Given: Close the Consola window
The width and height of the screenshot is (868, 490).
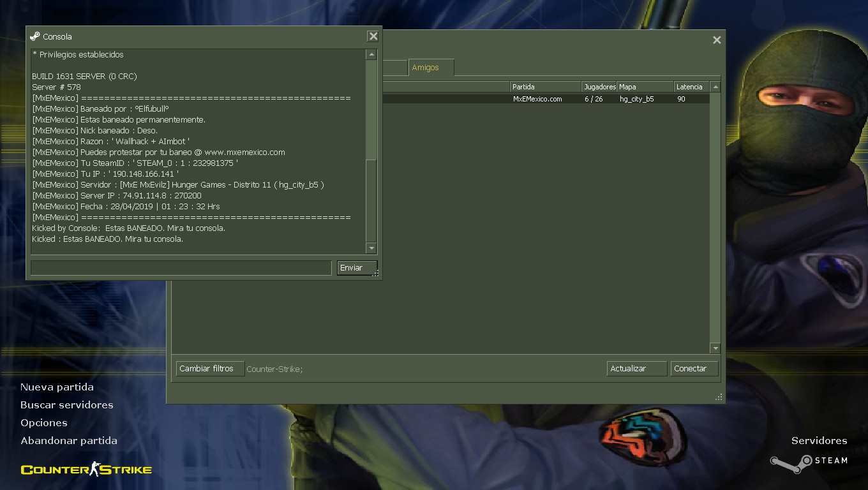Looking at the screenshot, I should (373, 36).
